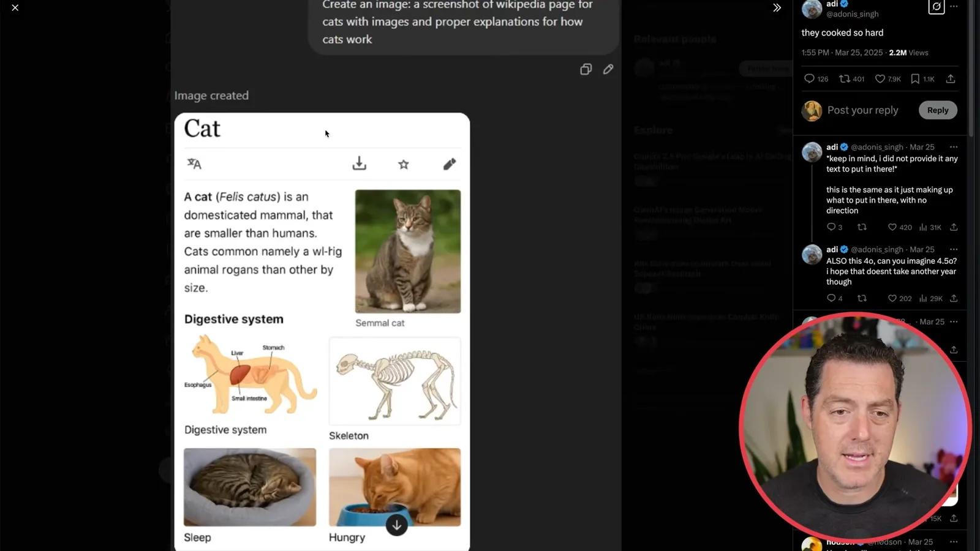Focus the Post your reply field
The width and height of the screenshot is (980, 551).
click(x=862, y=110)
